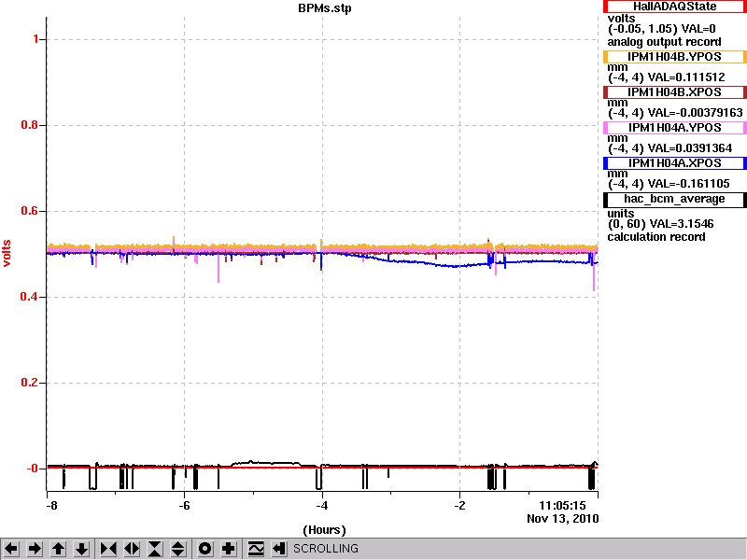
Task: Click the "VAL=-0.161105" value readout
Action: [x=688, y=184]
